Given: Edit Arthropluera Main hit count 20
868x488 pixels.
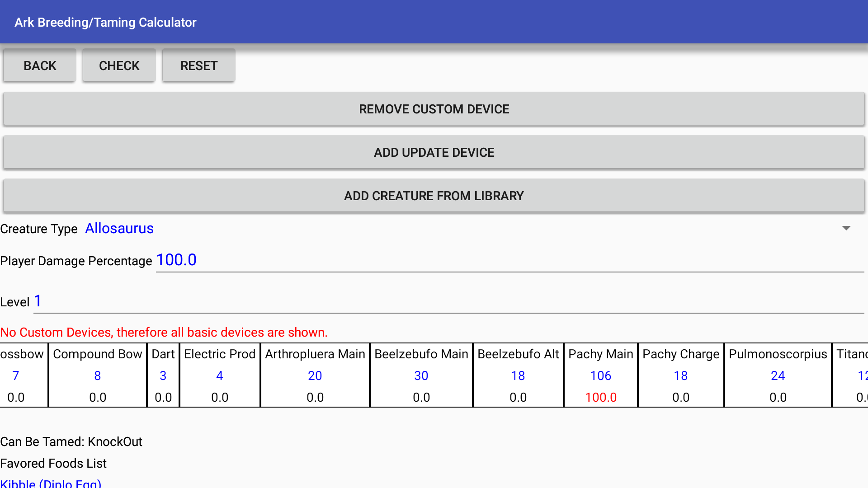Looking at the screenshot, I should 315,375.
